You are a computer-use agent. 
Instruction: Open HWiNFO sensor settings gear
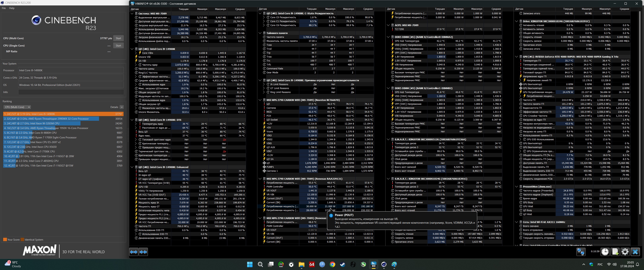(625, 252)
